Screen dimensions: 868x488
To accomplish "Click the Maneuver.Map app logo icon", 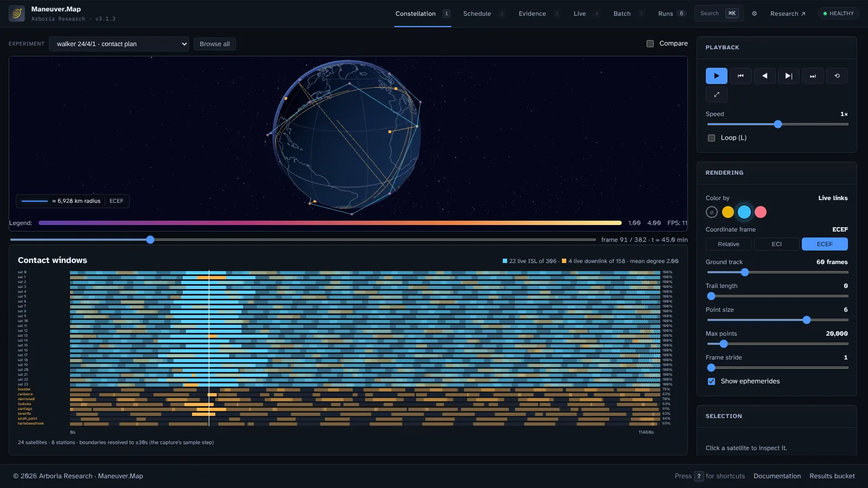I will tap(17, 14).
